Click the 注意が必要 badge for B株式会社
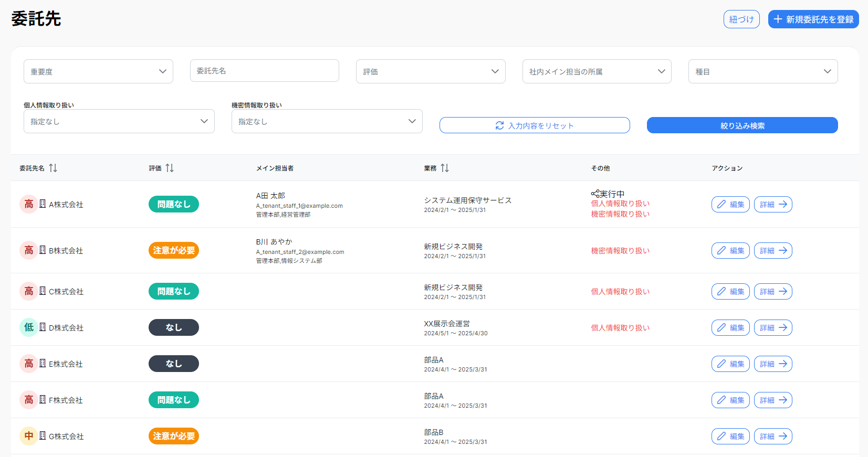This screenshot has width=868, height=457. (174, 250)
